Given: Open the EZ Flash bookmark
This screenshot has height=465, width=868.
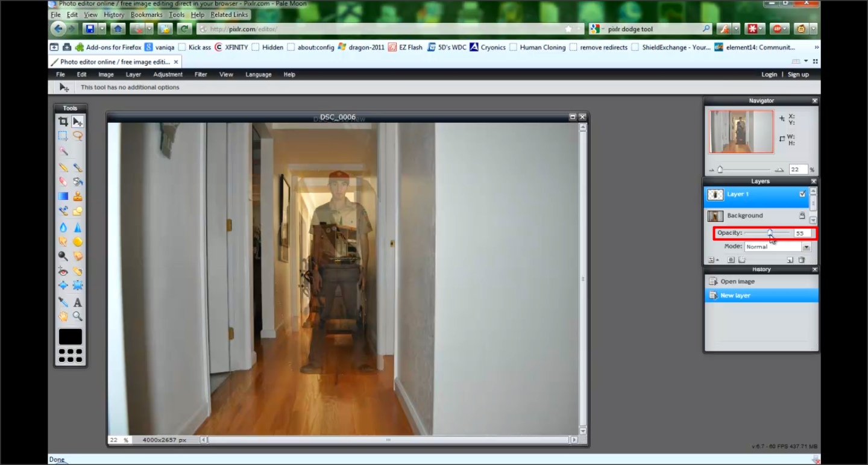Looking at the screenshot, I should 405,48.
